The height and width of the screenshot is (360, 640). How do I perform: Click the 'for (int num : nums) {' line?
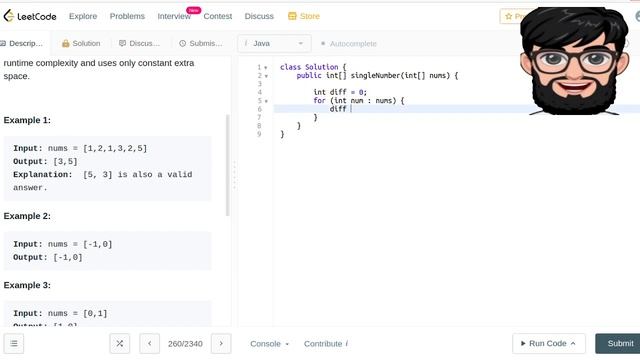[x=359, y=100]
